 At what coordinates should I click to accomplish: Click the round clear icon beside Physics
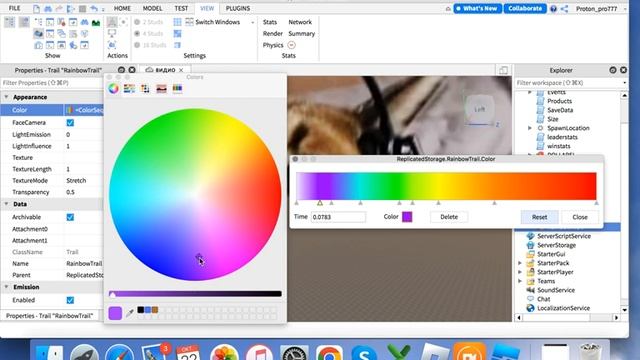291,45
